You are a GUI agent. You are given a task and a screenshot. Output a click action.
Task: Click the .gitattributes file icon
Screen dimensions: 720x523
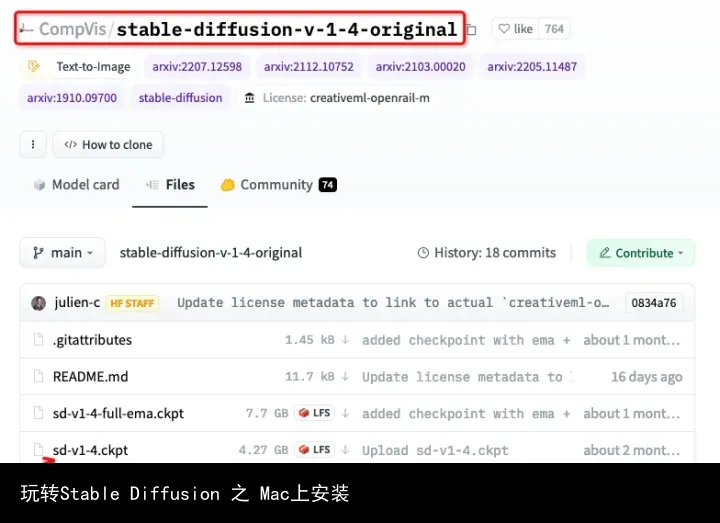(x=39, y=340)
